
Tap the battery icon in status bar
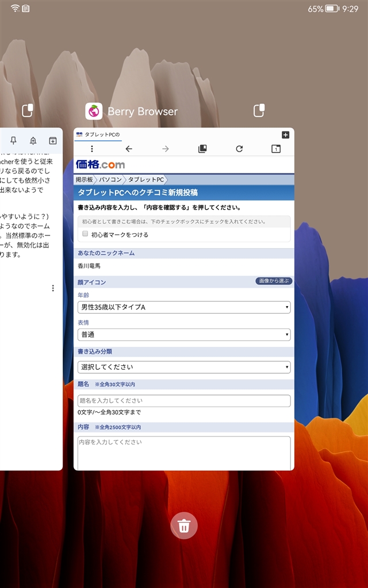pos(332,9)
